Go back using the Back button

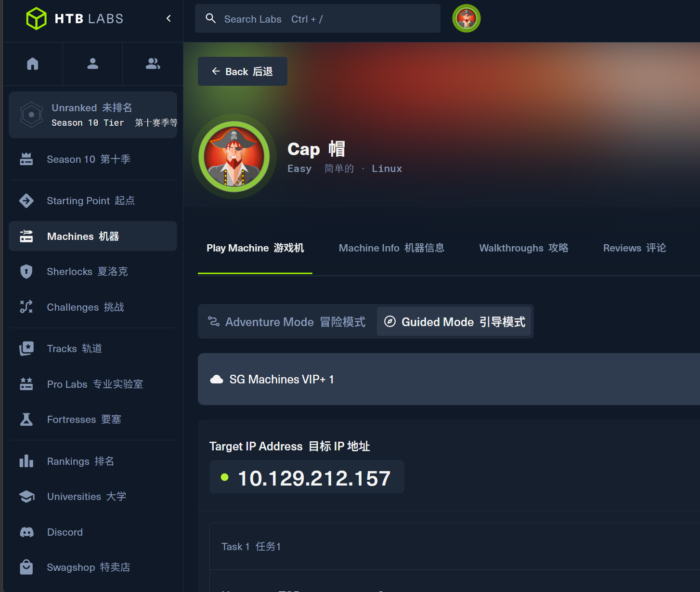point(243,71)
